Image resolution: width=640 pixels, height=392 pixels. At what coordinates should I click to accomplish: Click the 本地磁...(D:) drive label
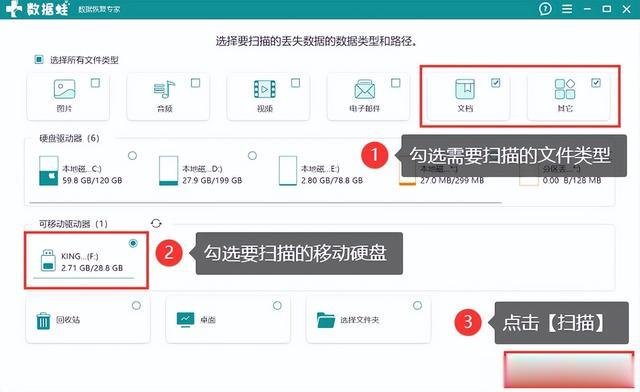pyautogui.click(x=202, y=169)
